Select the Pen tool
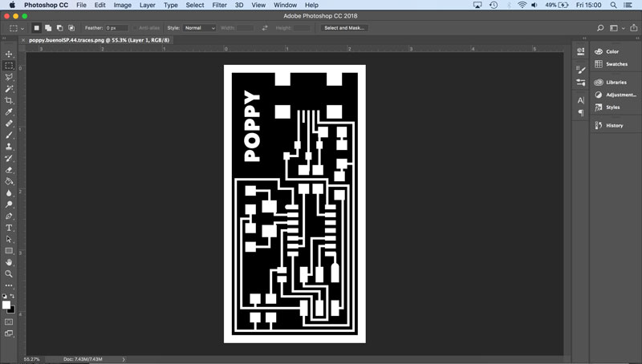Image resolution: width=642 pixels, height=364 pixels. tap(9, 216)
